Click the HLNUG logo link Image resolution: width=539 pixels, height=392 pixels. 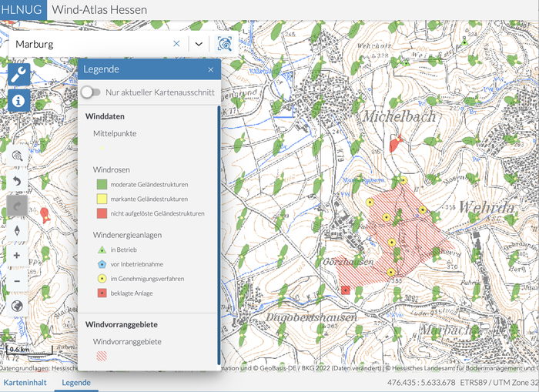tap(22, 9)
